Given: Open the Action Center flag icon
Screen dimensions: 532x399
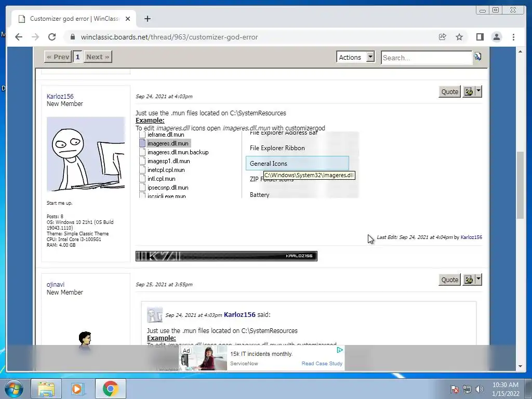Looking at the screenshot, I should pyautogui.click(x=454, y=389).
